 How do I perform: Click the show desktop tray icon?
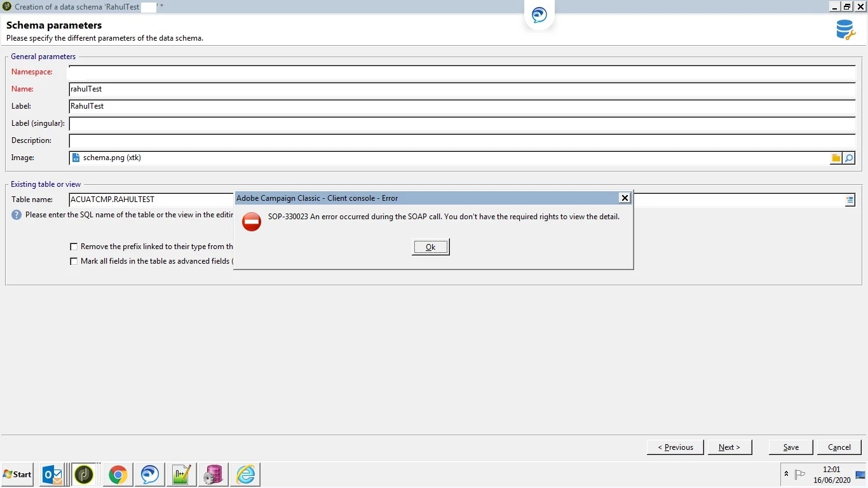click(860, 475)
